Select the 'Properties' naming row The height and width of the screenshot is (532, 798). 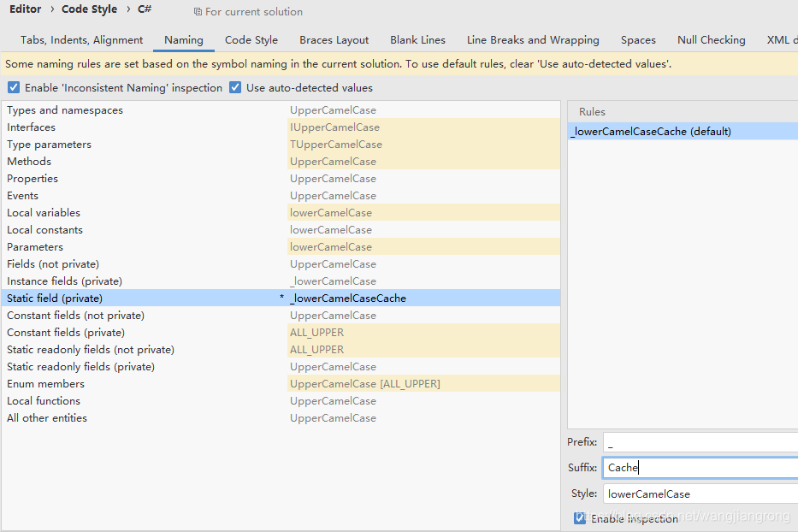[281, 179]
